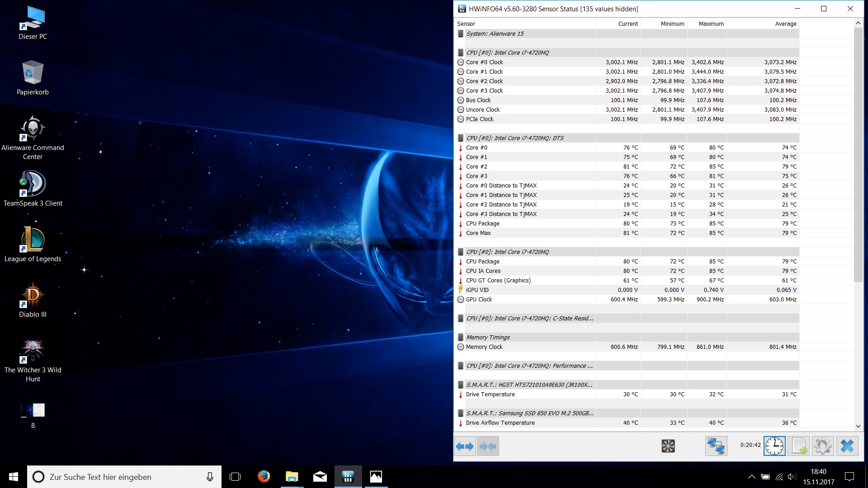
Task: Close sensors with the blue X button
Action: (847, 446)
